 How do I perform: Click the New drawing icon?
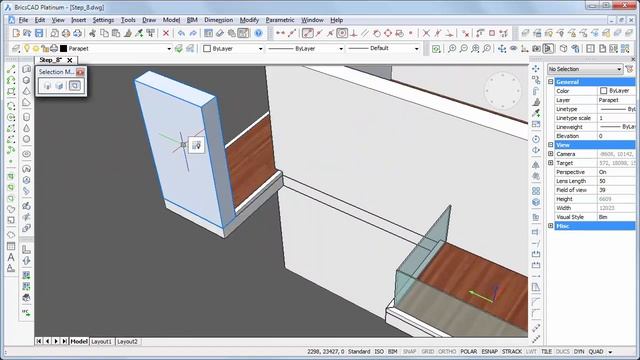point(16,33)
